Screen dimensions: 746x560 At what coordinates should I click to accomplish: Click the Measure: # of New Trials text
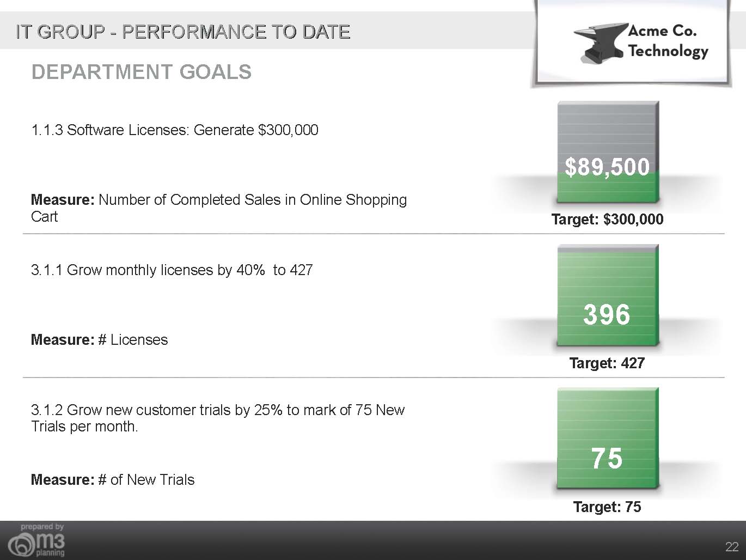[x=113, y=480]
